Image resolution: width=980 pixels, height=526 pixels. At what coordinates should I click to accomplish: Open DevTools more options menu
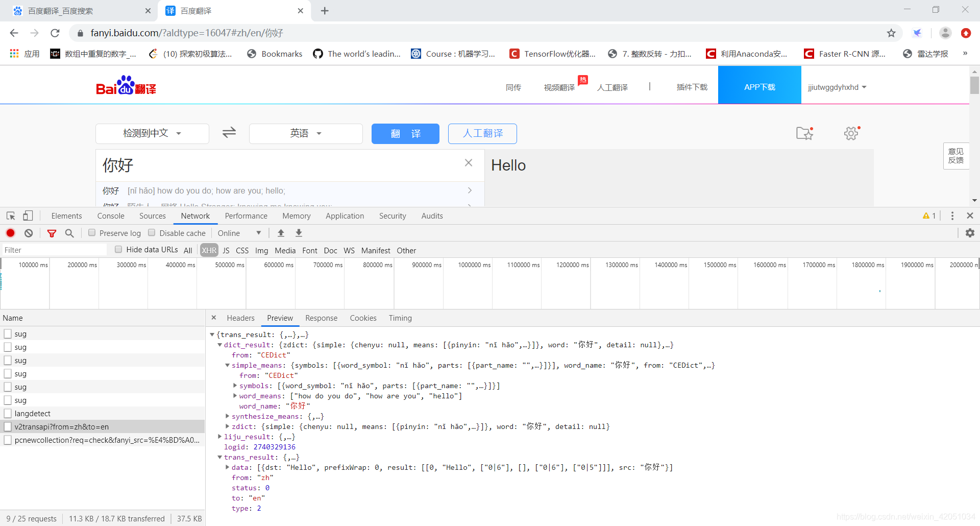[x=952, y=216]
